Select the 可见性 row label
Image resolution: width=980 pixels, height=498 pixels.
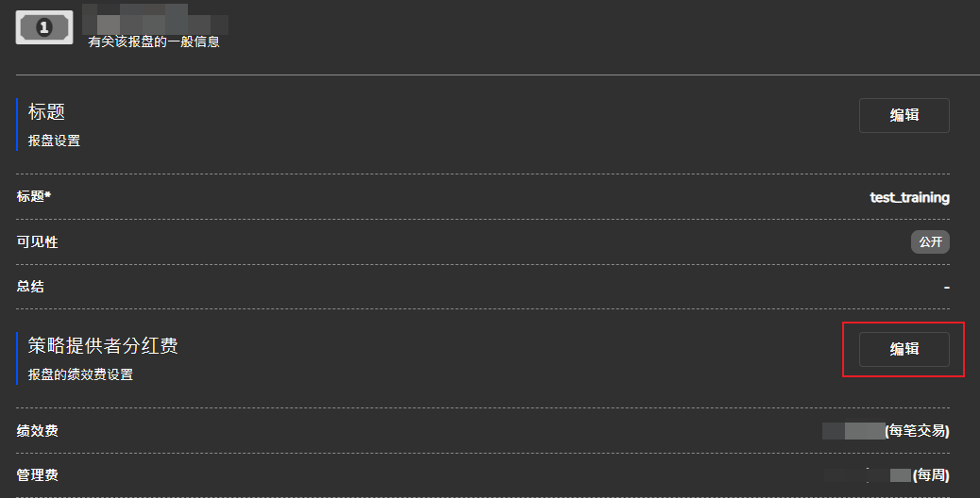[x=38, y=242]
